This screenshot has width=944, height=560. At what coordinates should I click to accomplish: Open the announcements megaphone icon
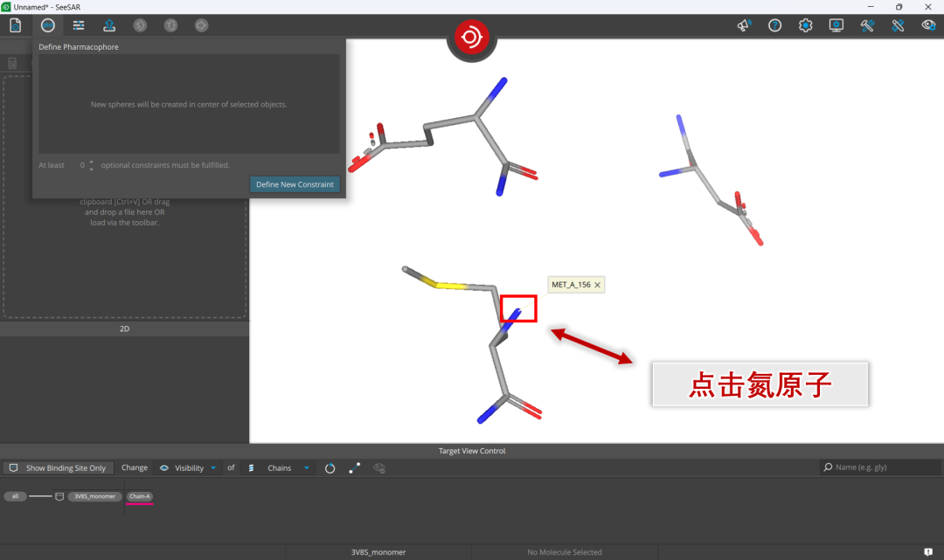(744, 25)
